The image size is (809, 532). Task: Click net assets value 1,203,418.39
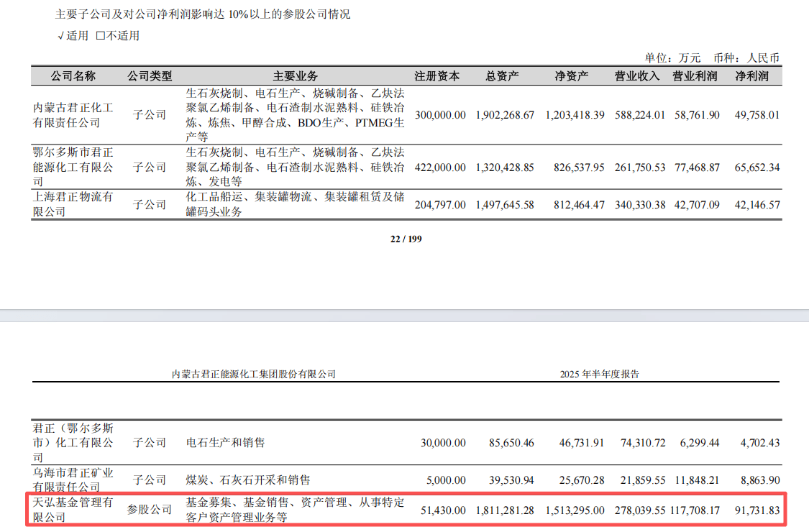[x=575, y=115]
